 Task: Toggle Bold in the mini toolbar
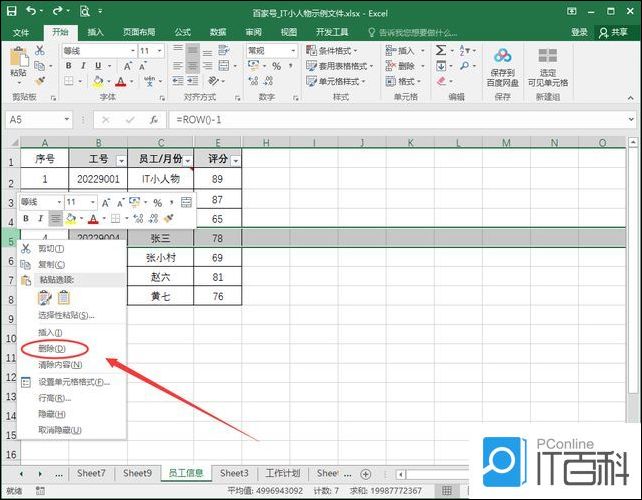26,218
